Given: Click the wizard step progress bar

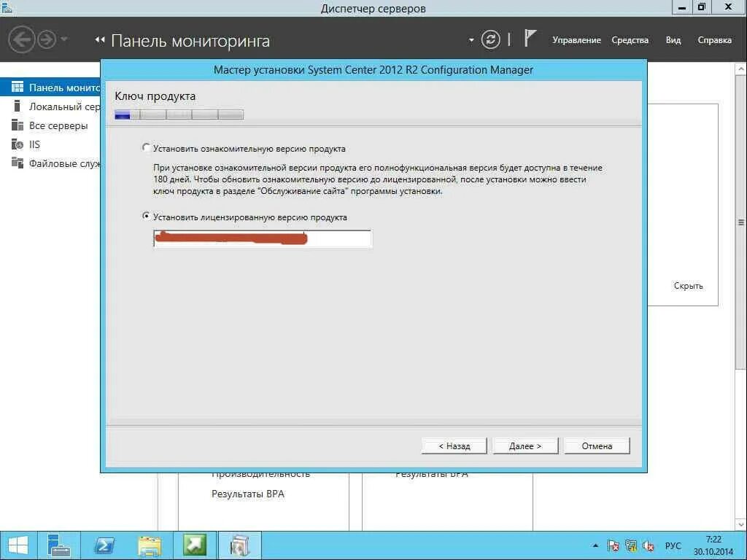Looking at the screenshot, I should pos(179,114).
